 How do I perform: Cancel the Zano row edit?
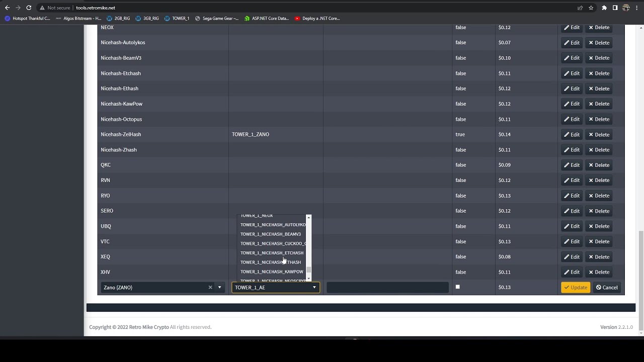point(607,288)
